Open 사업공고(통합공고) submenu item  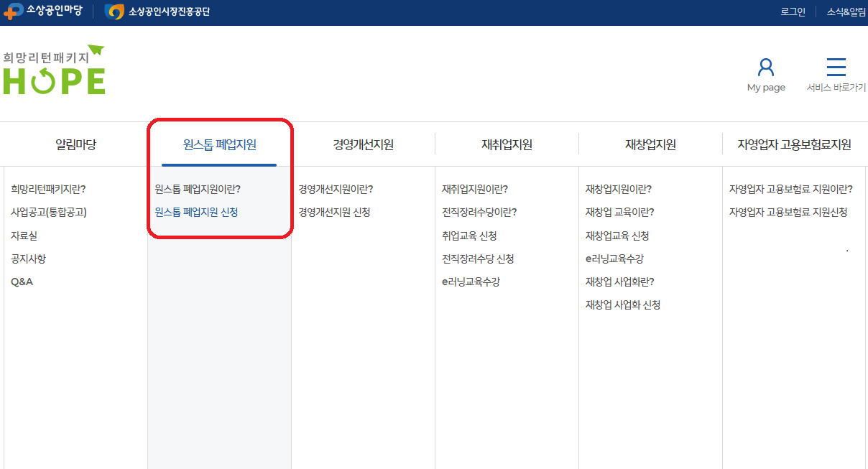pos(49,212)
